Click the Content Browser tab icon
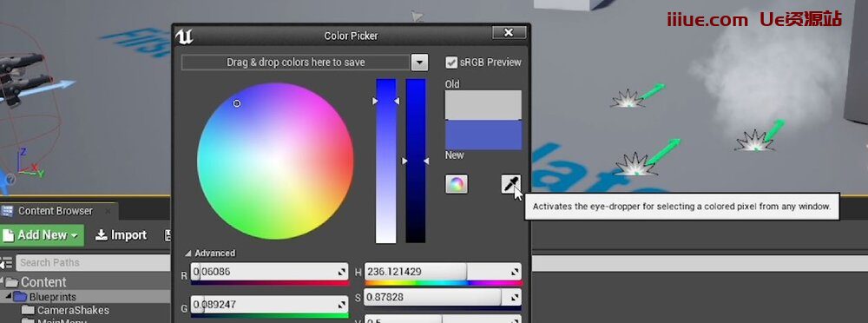Screen dimensions: 868x323 pos(7,210)
